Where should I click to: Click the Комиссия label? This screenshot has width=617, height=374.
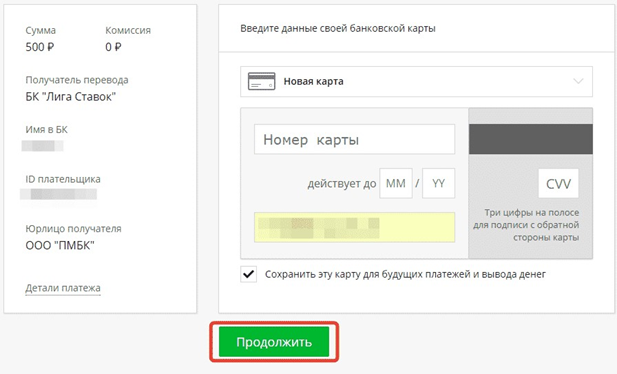pos(128,30)
